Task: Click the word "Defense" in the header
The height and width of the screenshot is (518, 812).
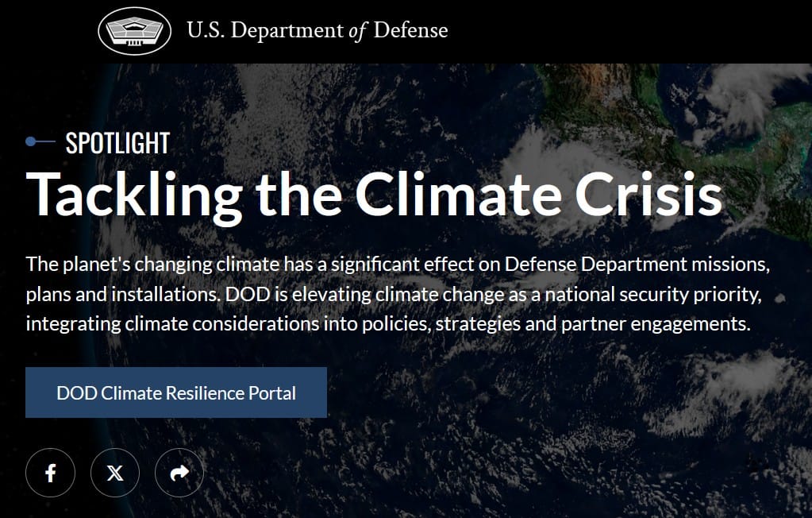Action: point(410,31)
